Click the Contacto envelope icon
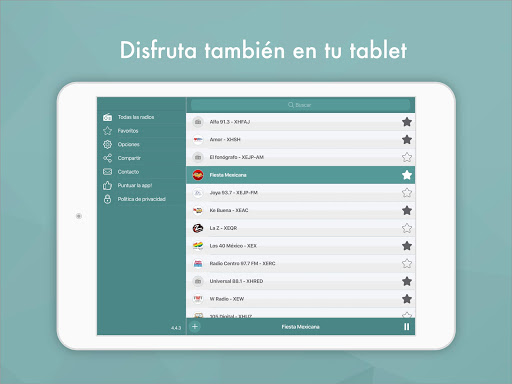The height and width of the screenshot is (384, 512). point(107,172)
